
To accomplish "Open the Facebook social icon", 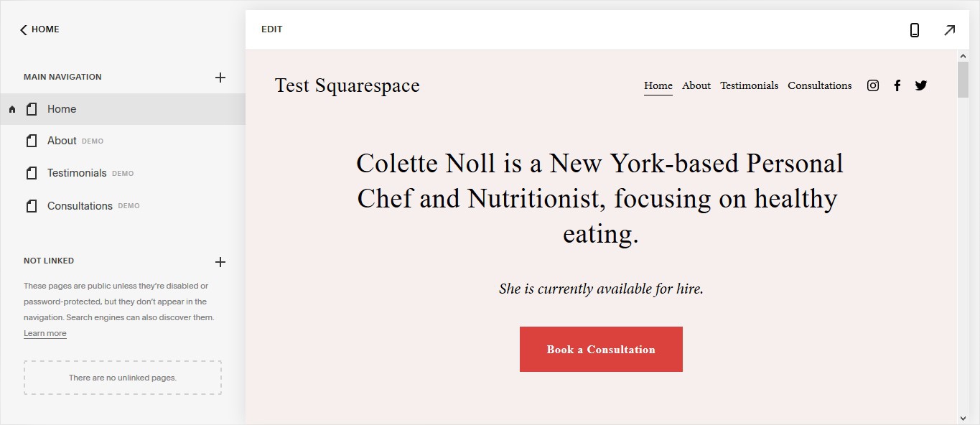I will [897, 85].
